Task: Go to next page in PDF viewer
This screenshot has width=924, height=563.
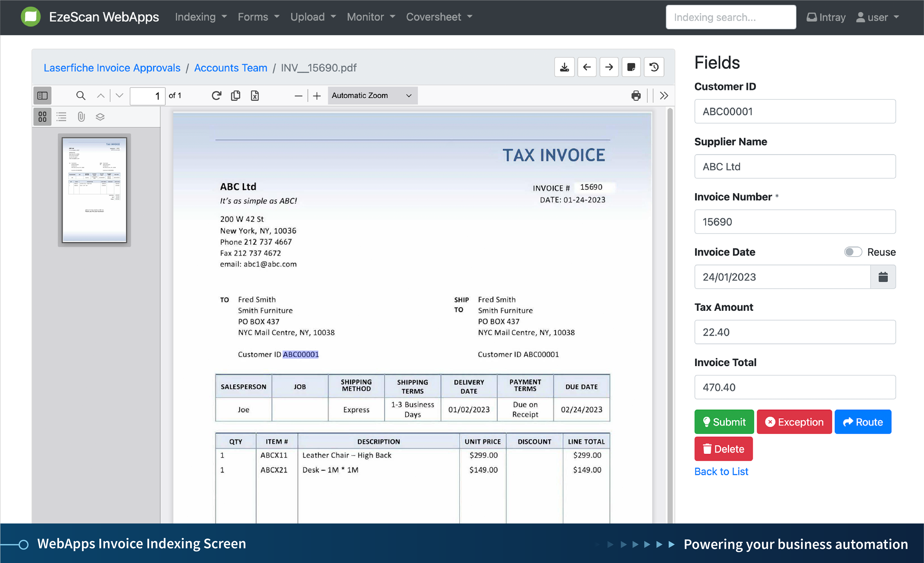Action: [119, 96]
